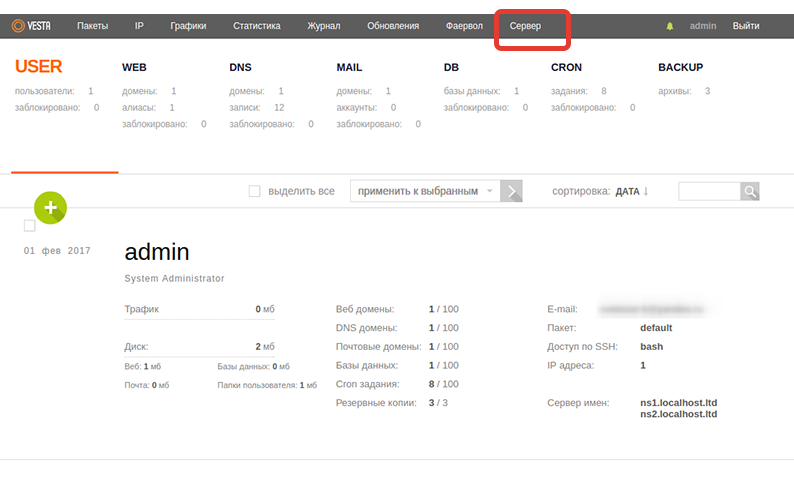Switch to the DNS section tab
This screenshot has width=794, height=490.
coord(240,68)
